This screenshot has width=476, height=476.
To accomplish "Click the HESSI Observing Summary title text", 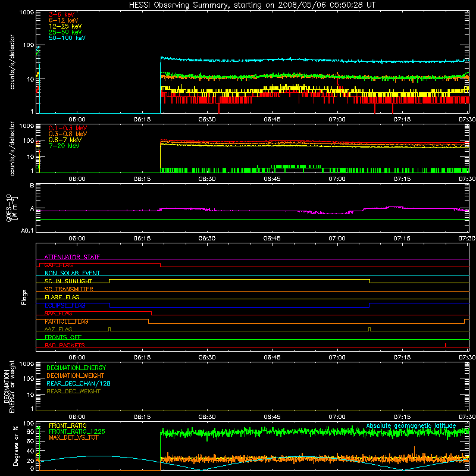I will pyautogui.click(x=252, y=5).
